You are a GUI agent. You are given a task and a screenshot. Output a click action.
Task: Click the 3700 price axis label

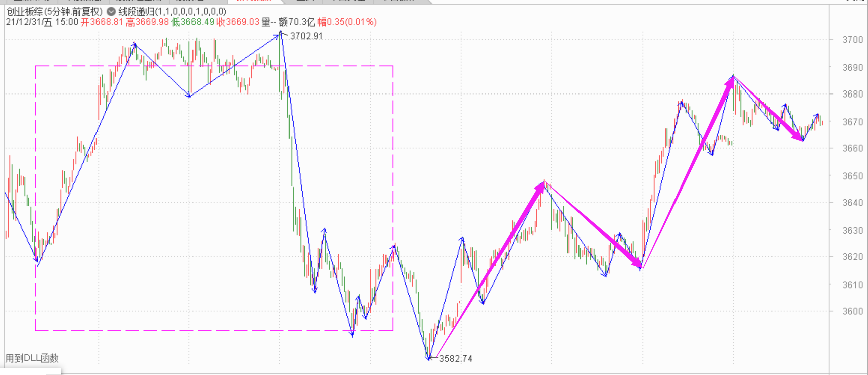(x=853, y=40)
